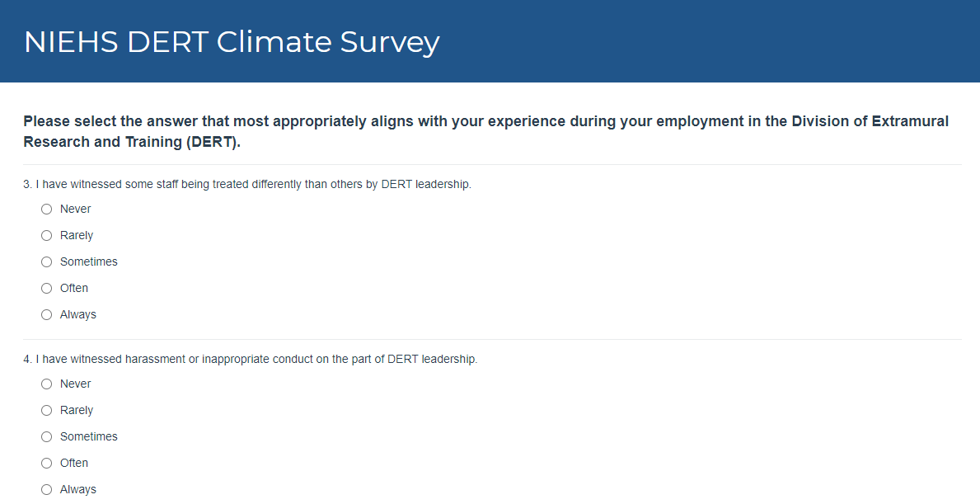Screen dimensions: 980x504
Task: Choose Rarely radio button under question 4
Action: pyautogui.click(x=47, y=411)
